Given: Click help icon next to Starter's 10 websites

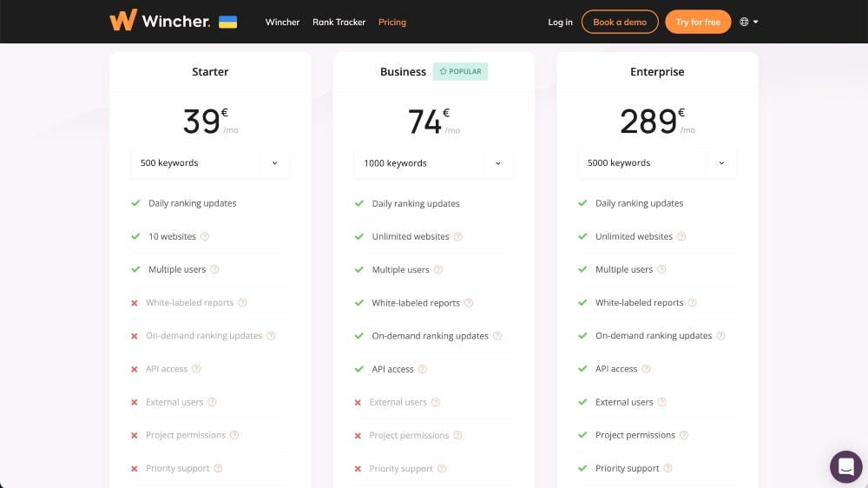Looking at the screenshot, I should point(205,236).
